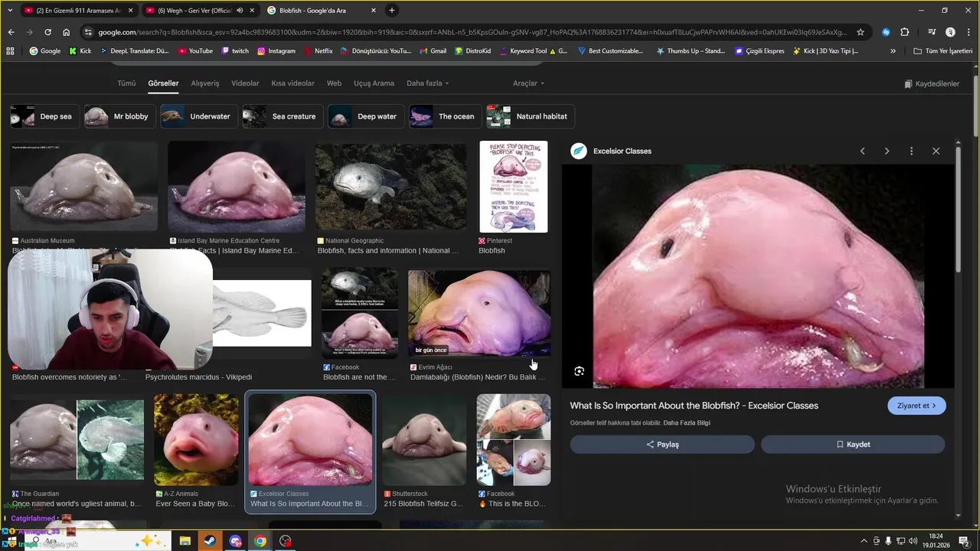This screenshot has height=551, width=980.
Task: Open the YouTube bookmark
Action: point(195,51)
